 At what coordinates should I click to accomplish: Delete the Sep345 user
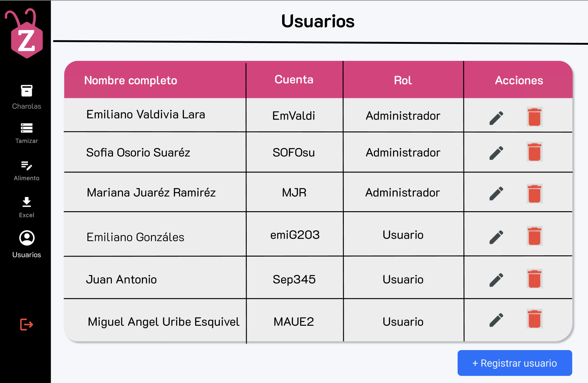coord(534,278)
